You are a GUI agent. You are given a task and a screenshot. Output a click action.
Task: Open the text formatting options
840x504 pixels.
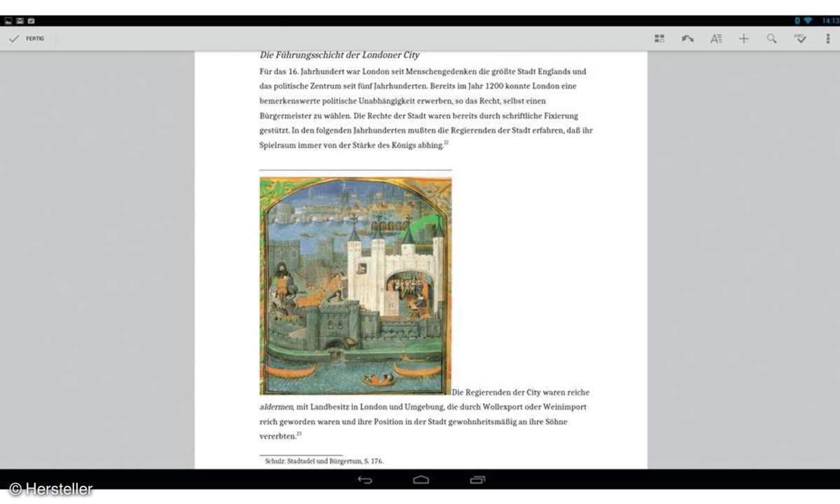pos(716,38)
